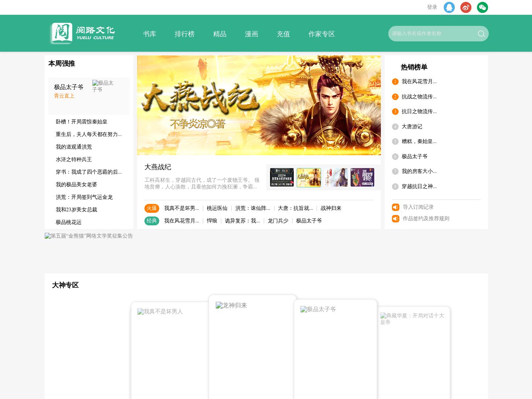Select the first dark carousel thumbnail
The image size is (532, 399).
pyautogui.click(x=282, y=177)
